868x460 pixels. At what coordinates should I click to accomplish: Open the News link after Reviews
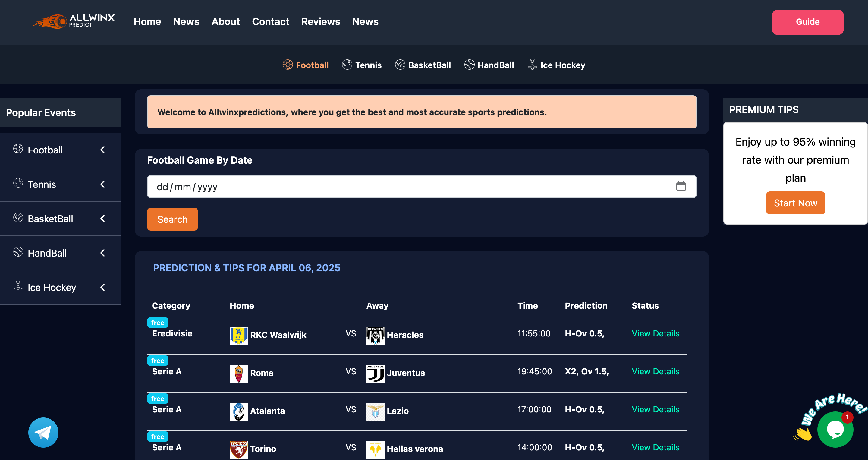point(365,22)
